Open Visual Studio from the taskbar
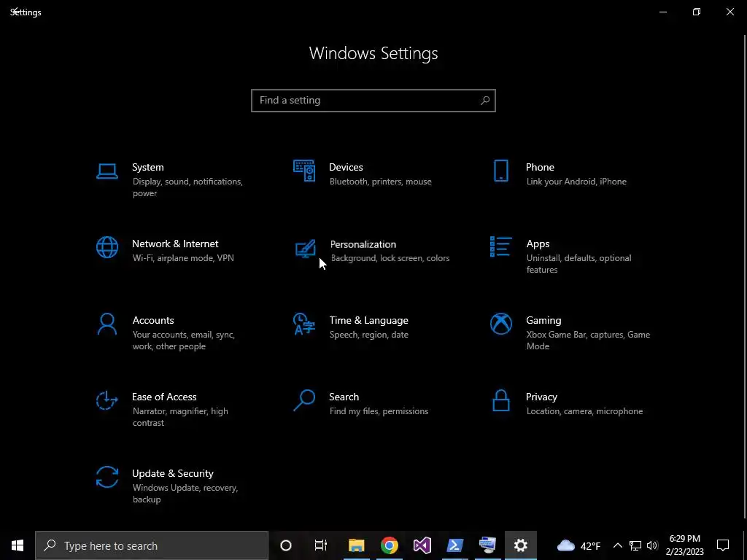The height and width of the screenshot is (560, 747). click(x=422, y=545)
